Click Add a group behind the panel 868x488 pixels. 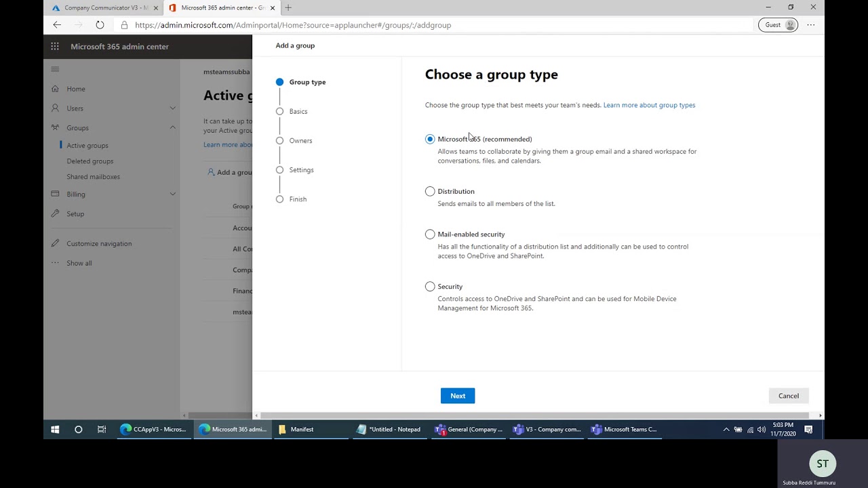point(230,172)
